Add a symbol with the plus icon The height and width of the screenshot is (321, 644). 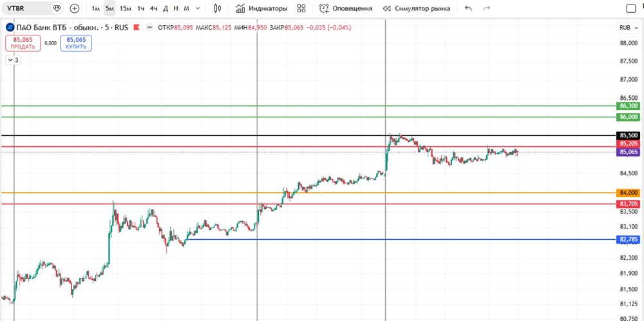(74, 8)
